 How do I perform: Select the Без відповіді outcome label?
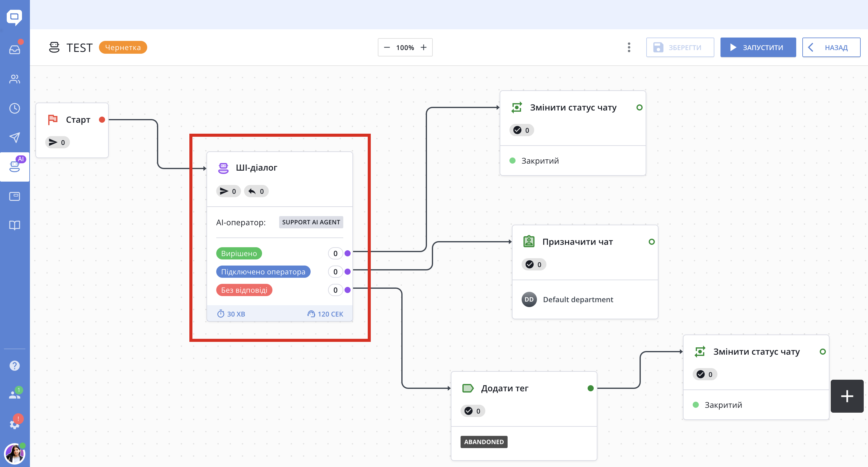[x=244, y=290]
